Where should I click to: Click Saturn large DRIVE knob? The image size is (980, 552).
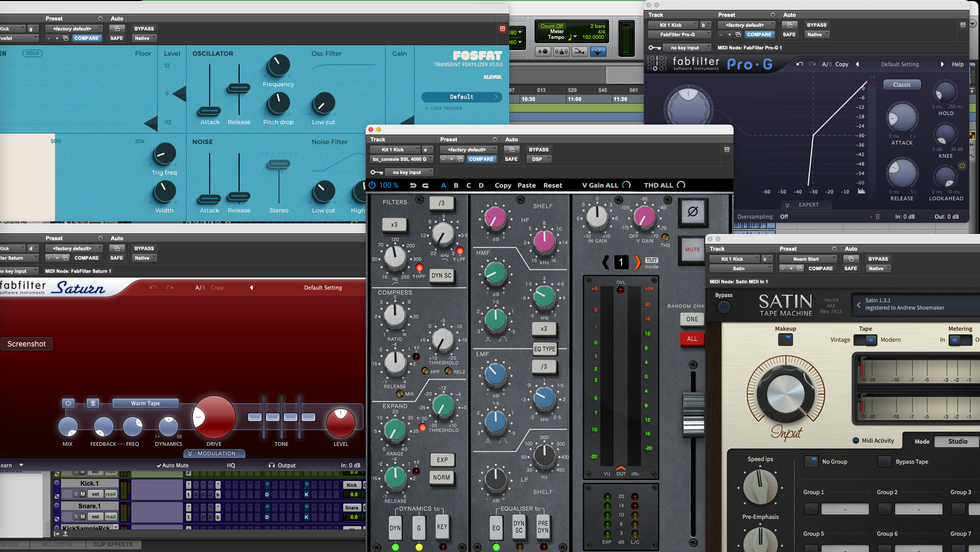[214, 417]
